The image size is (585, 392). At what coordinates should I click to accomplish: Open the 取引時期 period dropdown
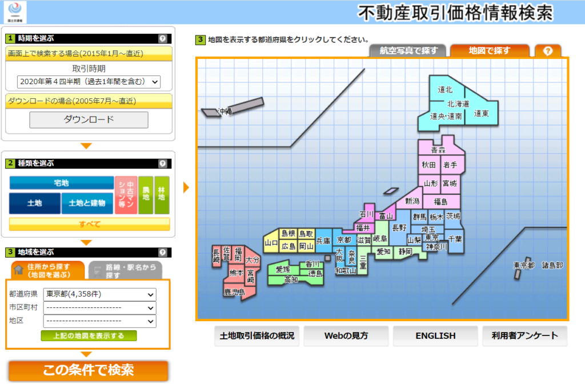click(x=89, y=82)
